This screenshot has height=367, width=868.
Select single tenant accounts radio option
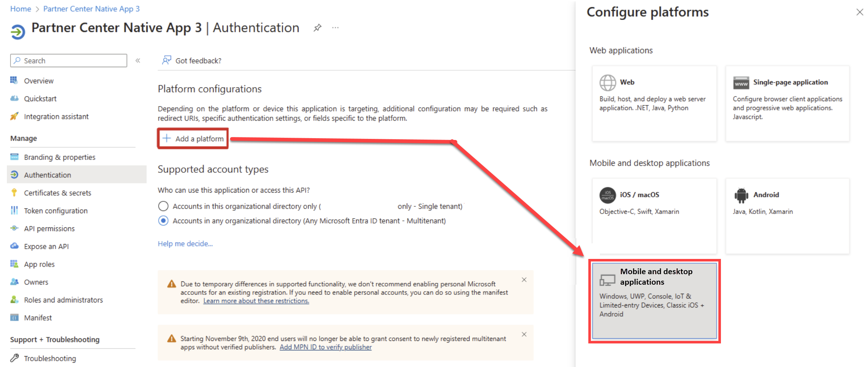tap(163, 206)
